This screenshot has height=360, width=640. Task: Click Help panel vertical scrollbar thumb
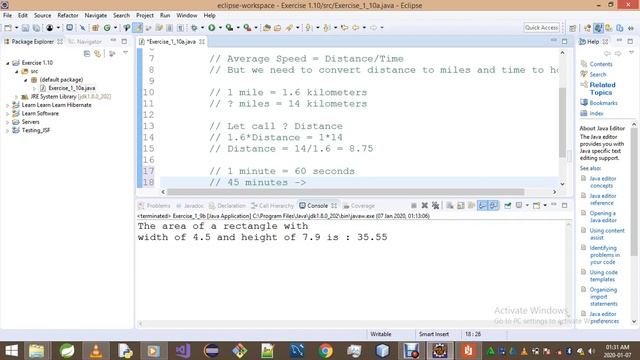pyautogui.click(x=634, y=192)
